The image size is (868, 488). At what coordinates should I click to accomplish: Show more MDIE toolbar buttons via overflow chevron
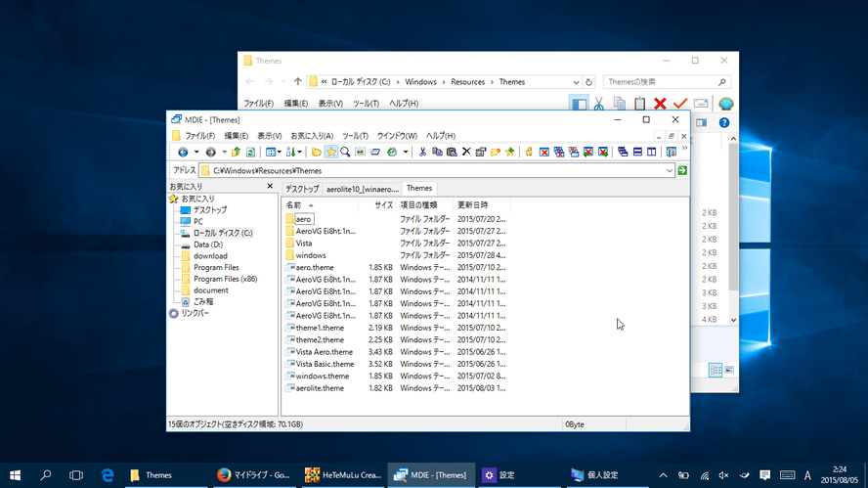point(685,149)
